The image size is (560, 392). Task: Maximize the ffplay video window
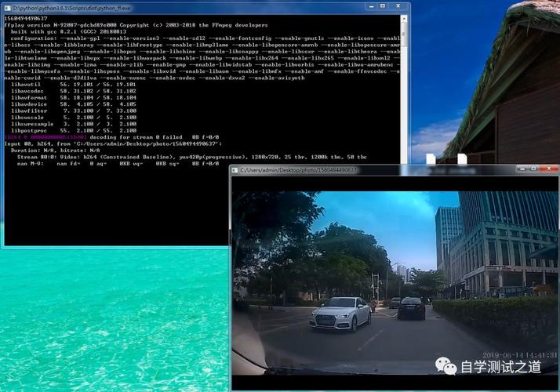click(533, 169)
